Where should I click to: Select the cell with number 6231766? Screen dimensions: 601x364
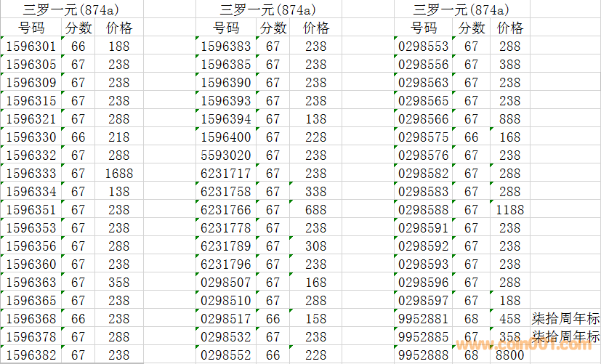(x=225, y=210)
